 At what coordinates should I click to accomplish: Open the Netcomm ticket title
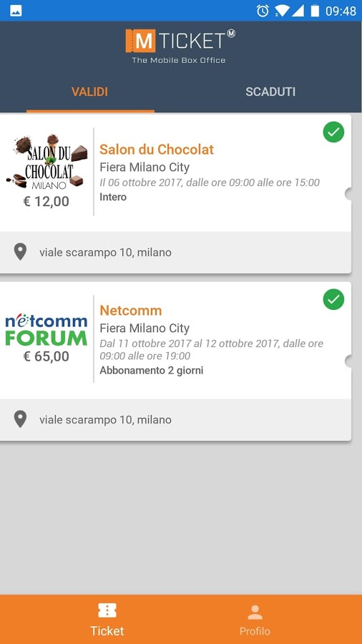(x=131, y=311)
